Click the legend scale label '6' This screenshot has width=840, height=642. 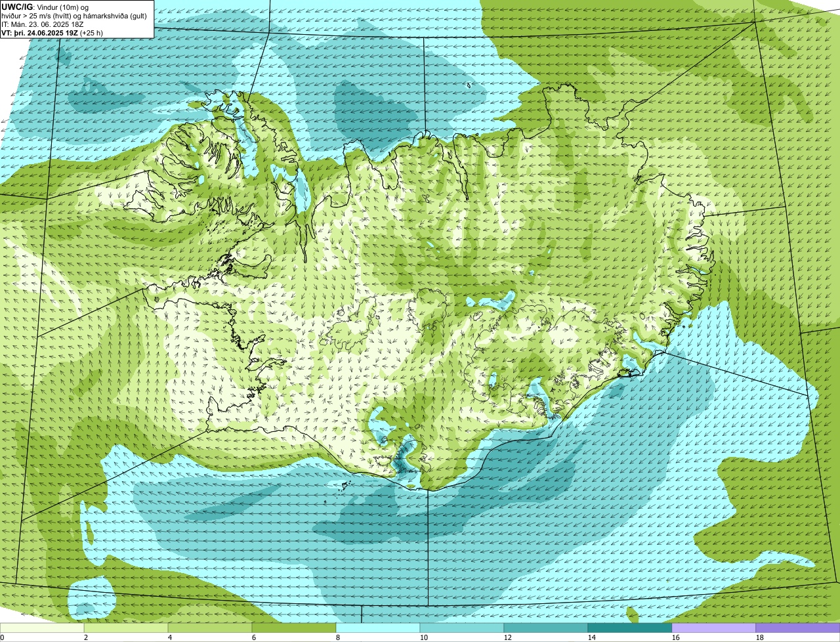(254, 637)
